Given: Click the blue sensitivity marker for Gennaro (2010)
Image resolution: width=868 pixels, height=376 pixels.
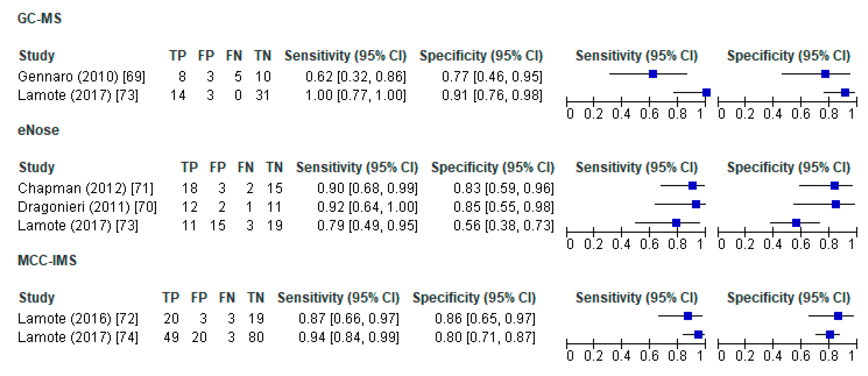Looking at the screenshot, I should click(653, 74).
